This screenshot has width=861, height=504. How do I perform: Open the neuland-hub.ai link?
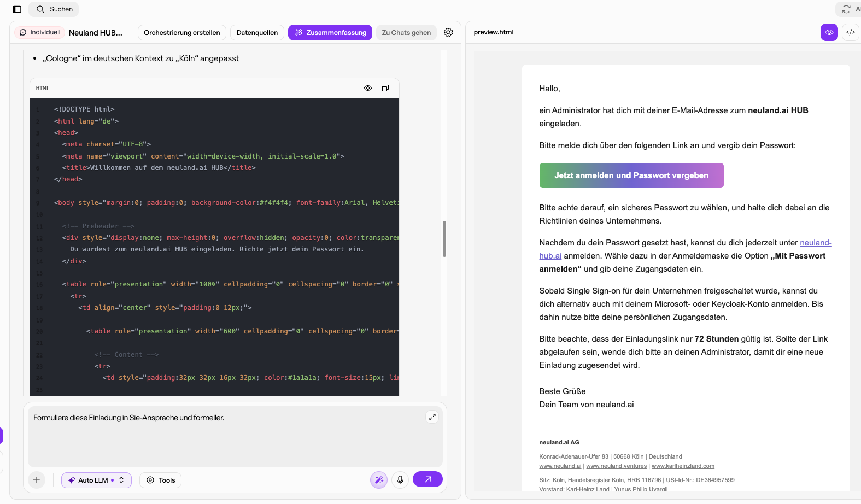tap(816, 243)
